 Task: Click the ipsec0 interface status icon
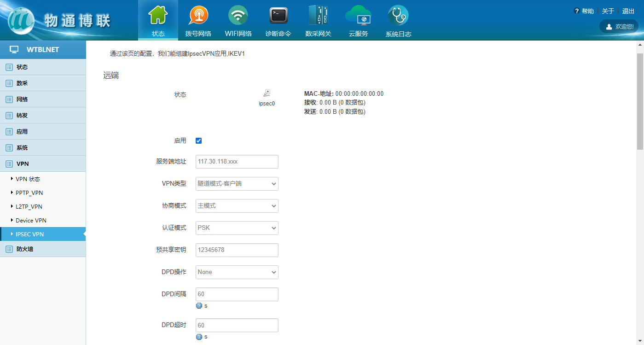(267, 94)
